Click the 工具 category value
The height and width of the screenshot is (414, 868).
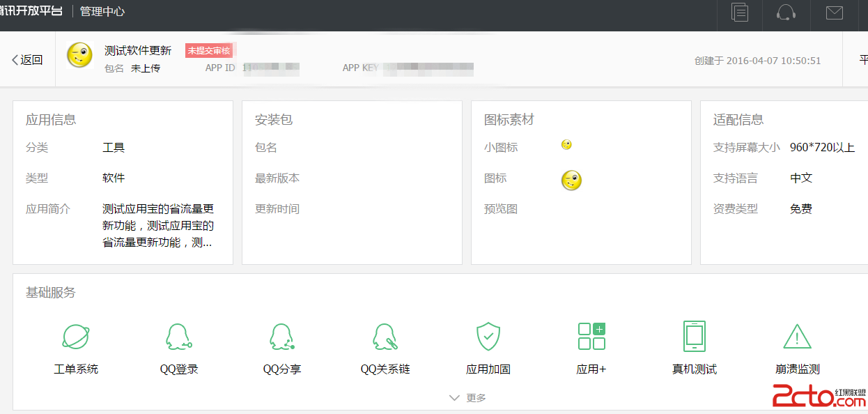pyautogui.click(x=114, y=148)
